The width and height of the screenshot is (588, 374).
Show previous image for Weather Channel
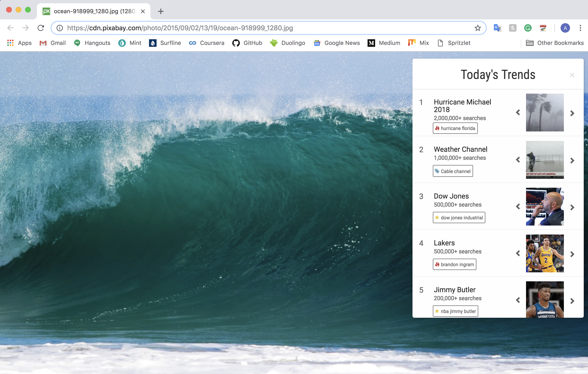coord(518,160)
